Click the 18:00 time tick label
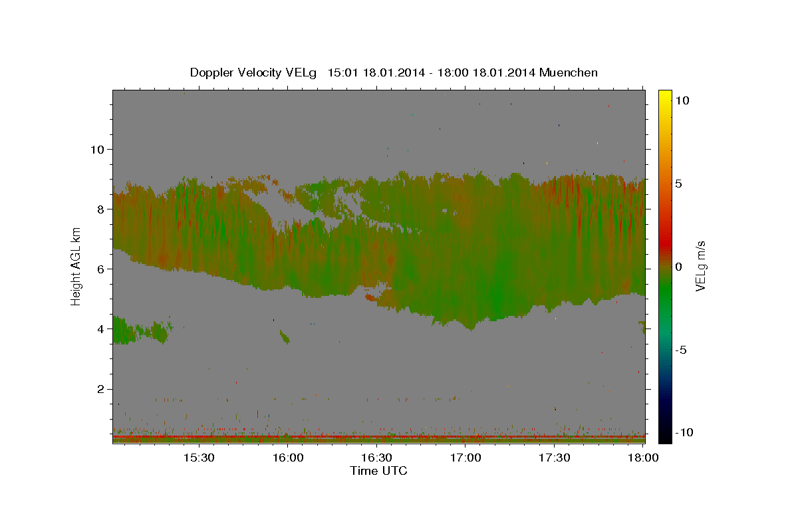The height and width of the screenshot is (532, 798). (x=643, y=458)
